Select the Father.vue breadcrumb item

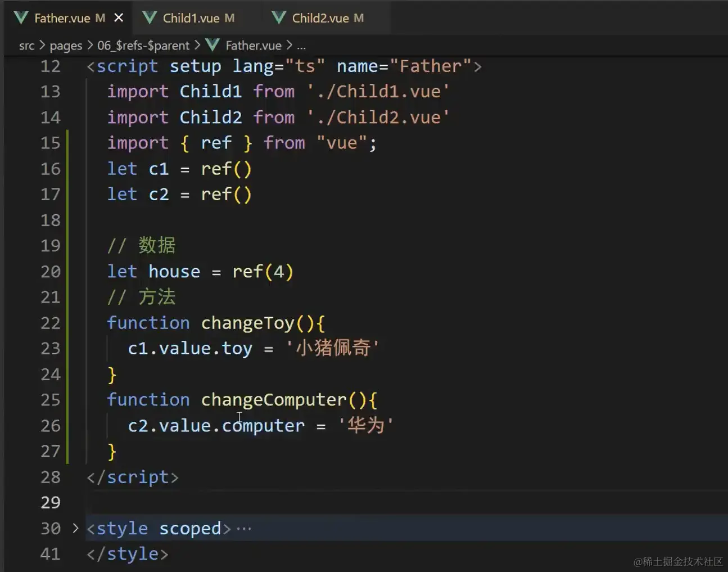tap(253, 46)
